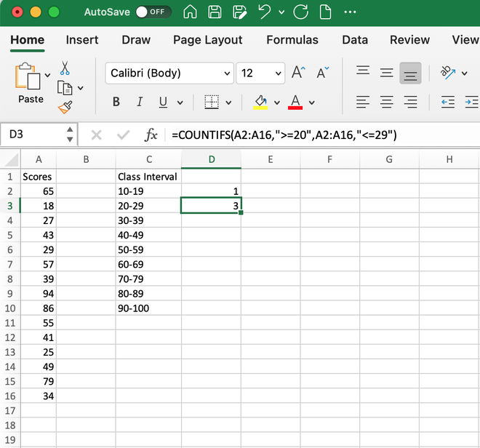Copy selection with the Copy icon

pos(65,88)
